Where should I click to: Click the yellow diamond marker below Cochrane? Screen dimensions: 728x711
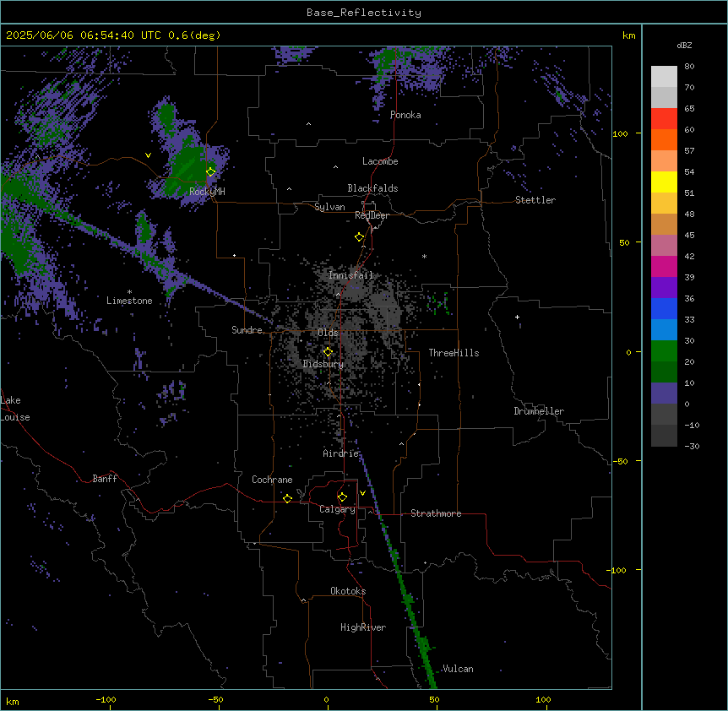coord(287,498)
